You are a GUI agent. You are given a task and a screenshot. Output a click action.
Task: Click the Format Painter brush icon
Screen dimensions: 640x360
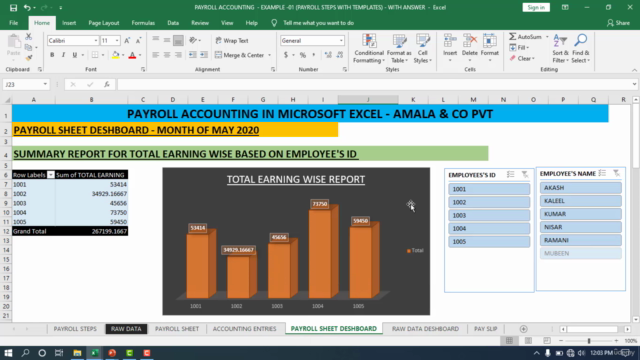tap(28, 58)
